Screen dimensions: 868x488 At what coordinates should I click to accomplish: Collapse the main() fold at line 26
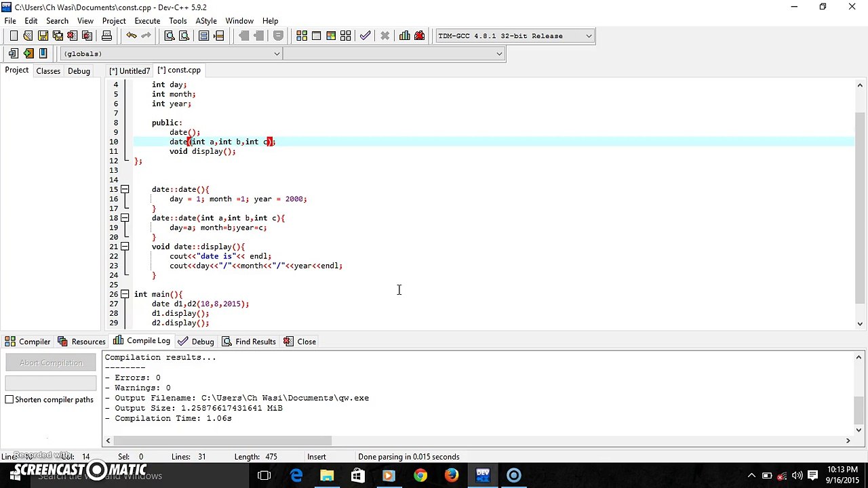(125, 294)
